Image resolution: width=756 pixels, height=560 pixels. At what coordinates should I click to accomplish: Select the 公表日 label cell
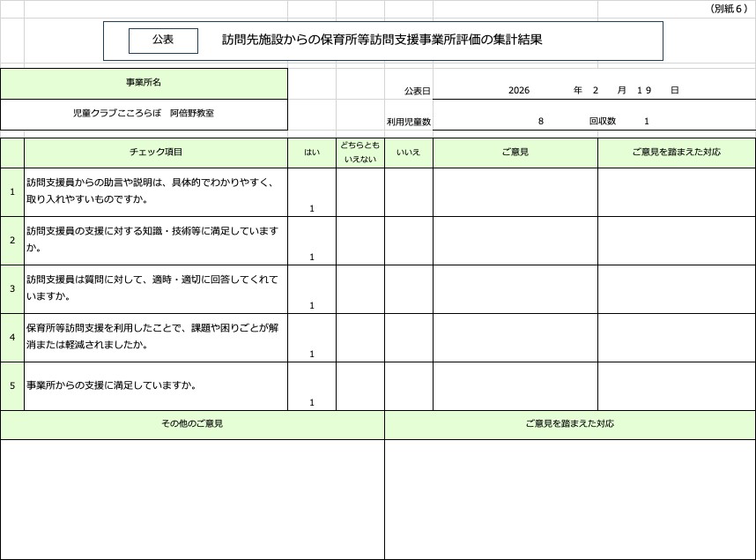click(417, 91)
